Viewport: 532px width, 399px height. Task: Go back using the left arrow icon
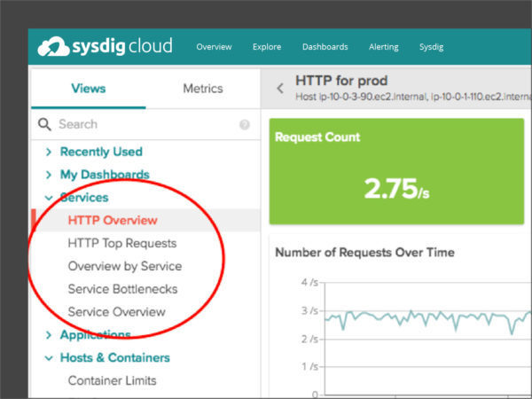(x=280, y=88)
